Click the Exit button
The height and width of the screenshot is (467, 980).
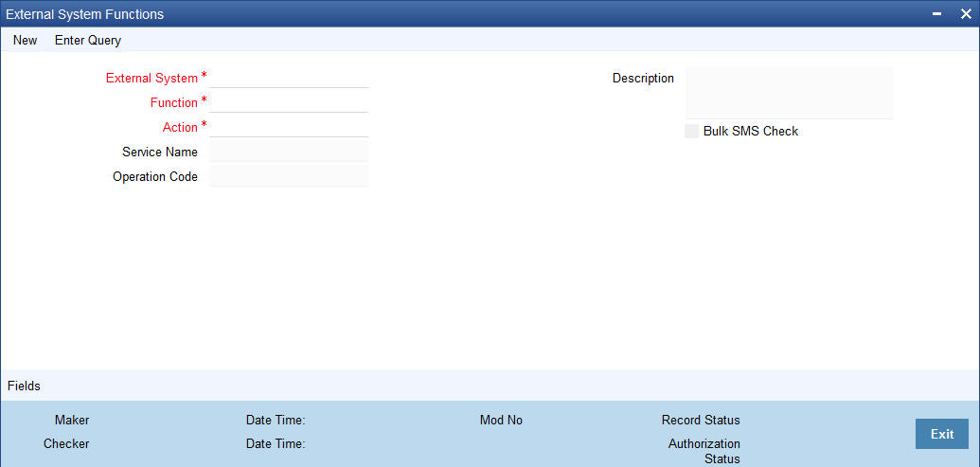click(x=942, y=434)
